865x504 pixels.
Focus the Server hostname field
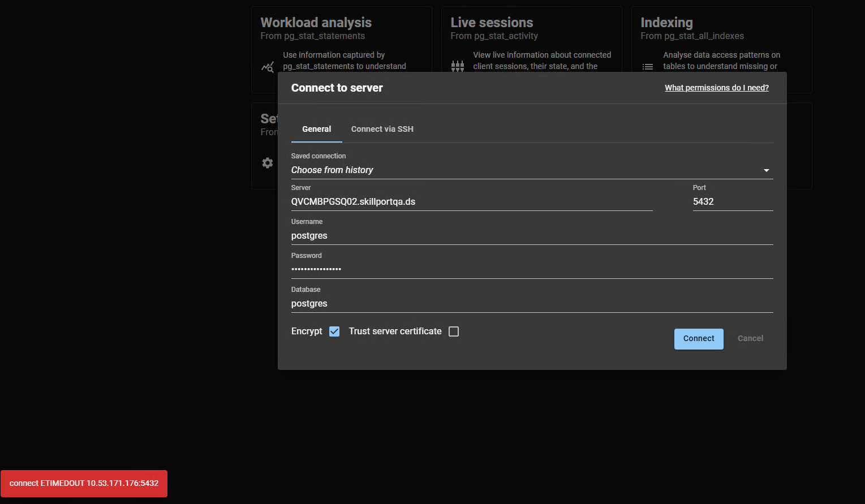[x=471, y=202]
